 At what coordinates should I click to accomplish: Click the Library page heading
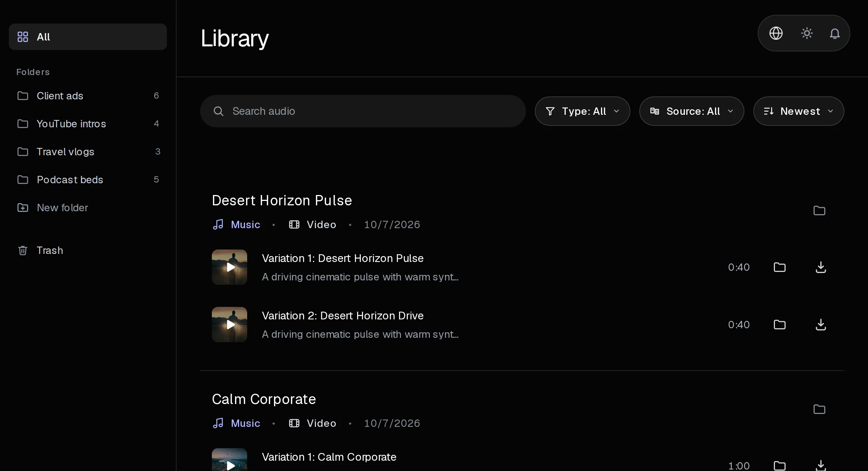coord(235,38)
